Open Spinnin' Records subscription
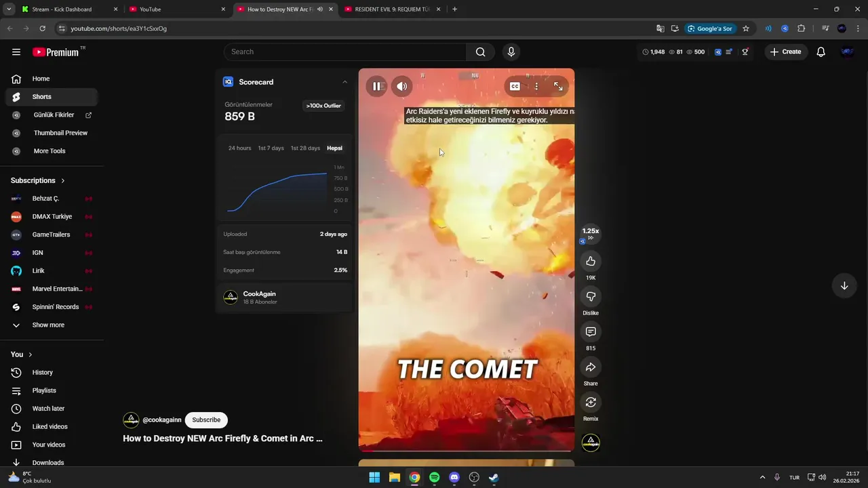The image size is (868, 488). click(x=52, y=307)
